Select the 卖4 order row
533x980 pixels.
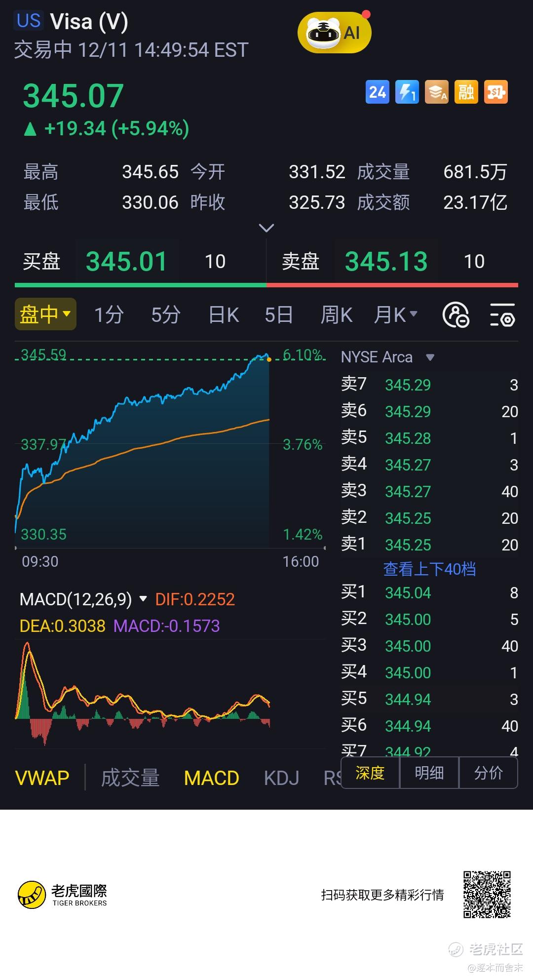[x=429, y=465]
